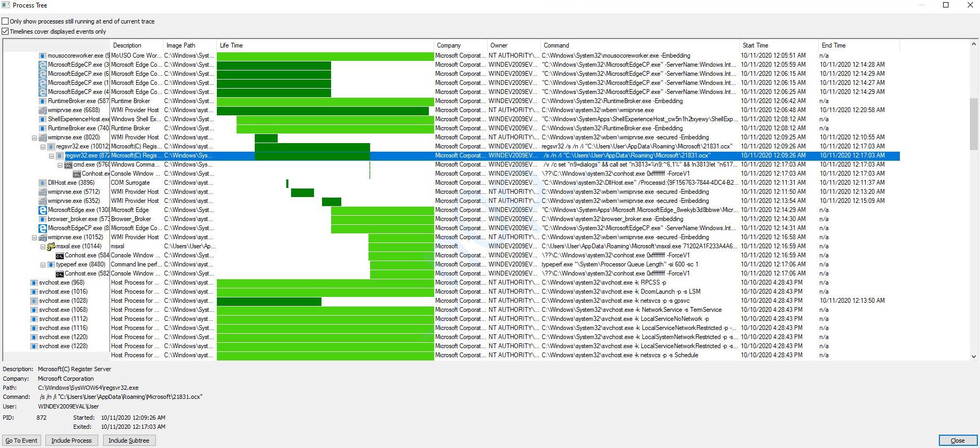
Task: Collapse the regsvr32.exe (10012) tree node
Action: [43, 147]
